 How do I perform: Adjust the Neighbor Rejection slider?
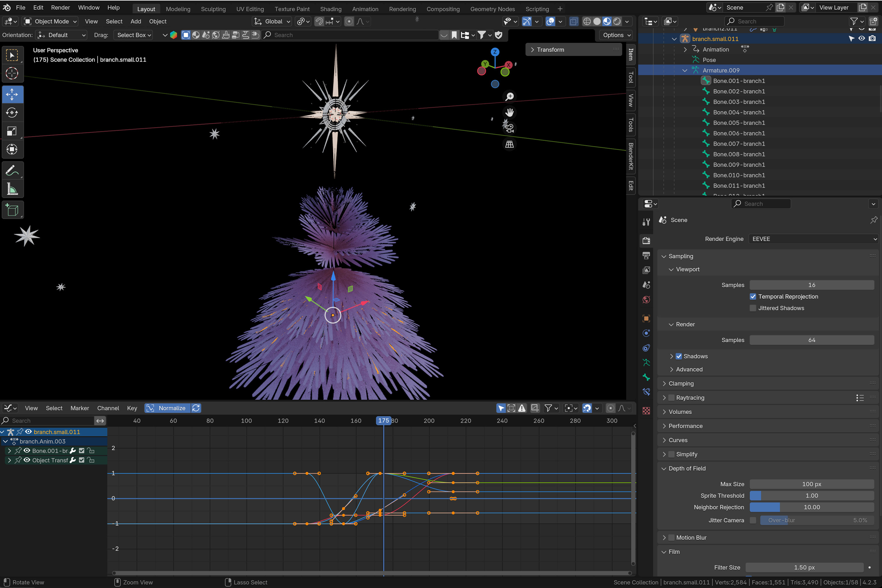812,507
